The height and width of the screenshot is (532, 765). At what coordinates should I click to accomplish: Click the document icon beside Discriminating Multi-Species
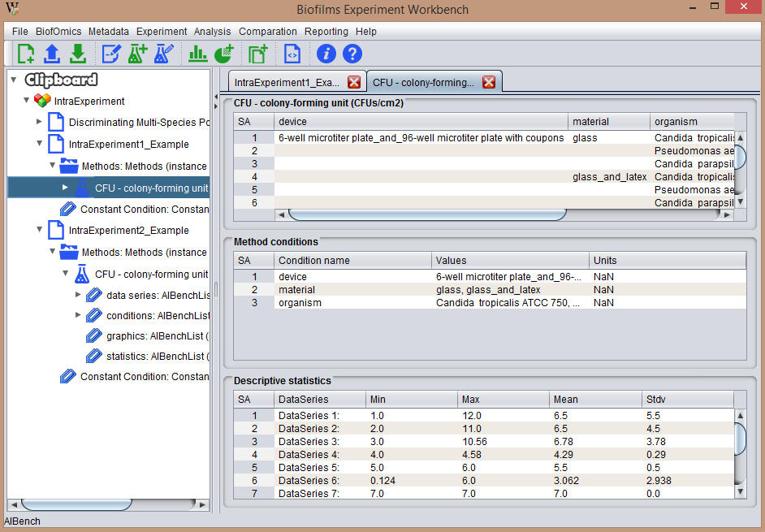56,122
